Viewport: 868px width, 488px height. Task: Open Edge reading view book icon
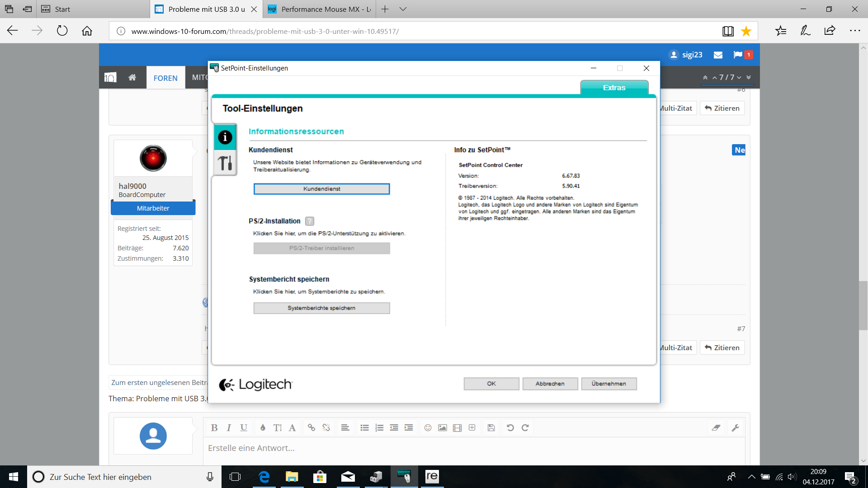[728, 31]
